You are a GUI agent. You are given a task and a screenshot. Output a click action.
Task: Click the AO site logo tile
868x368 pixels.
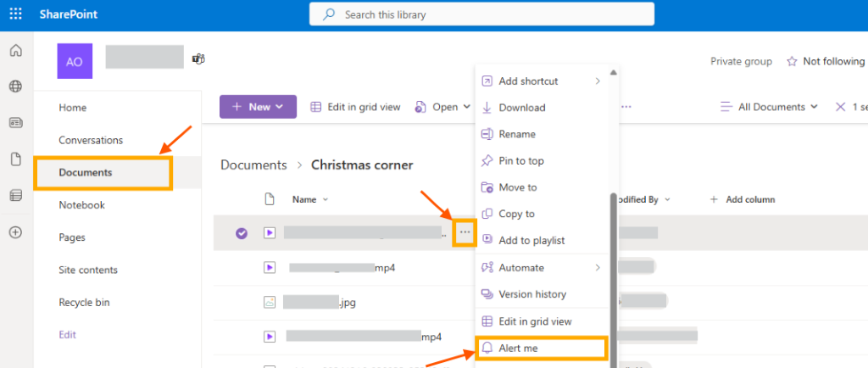click(75, 61)
